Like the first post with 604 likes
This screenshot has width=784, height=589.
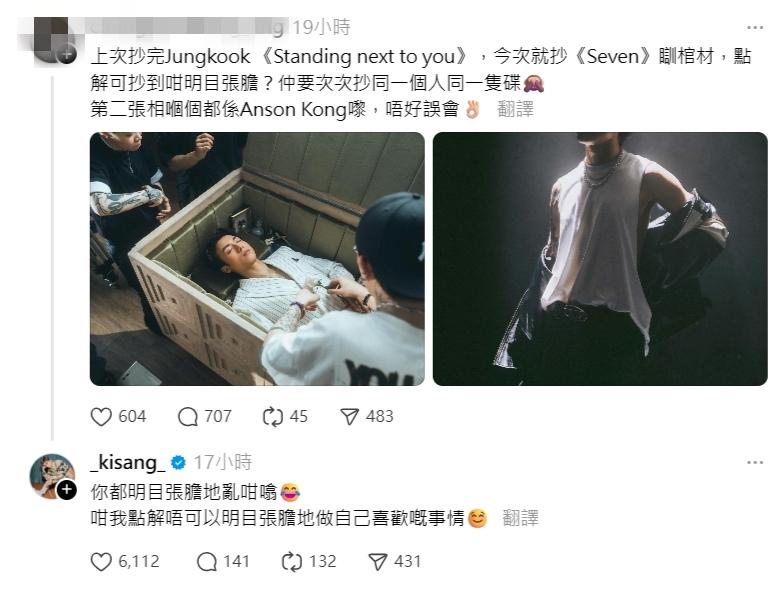click(101, 416)
